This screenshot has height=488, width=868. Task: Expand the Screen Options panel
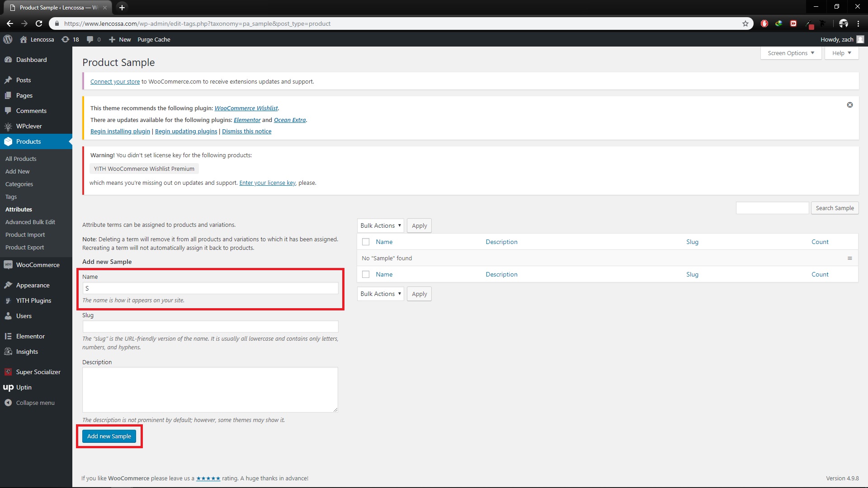point(791,53)
